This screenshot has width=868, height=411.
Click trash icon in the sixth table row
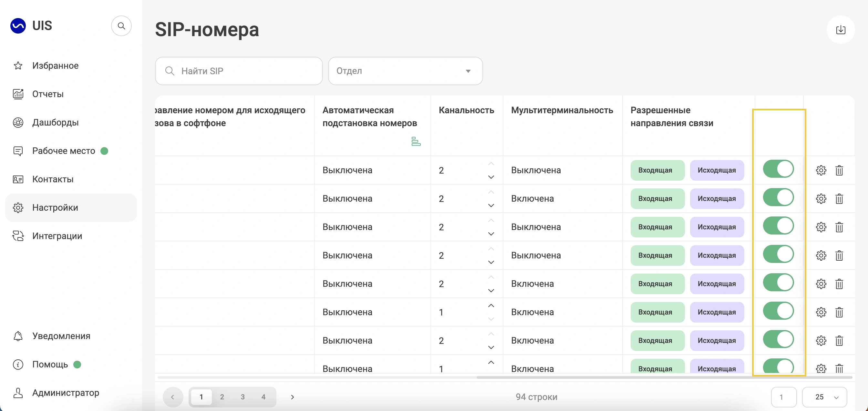(839, 312)
